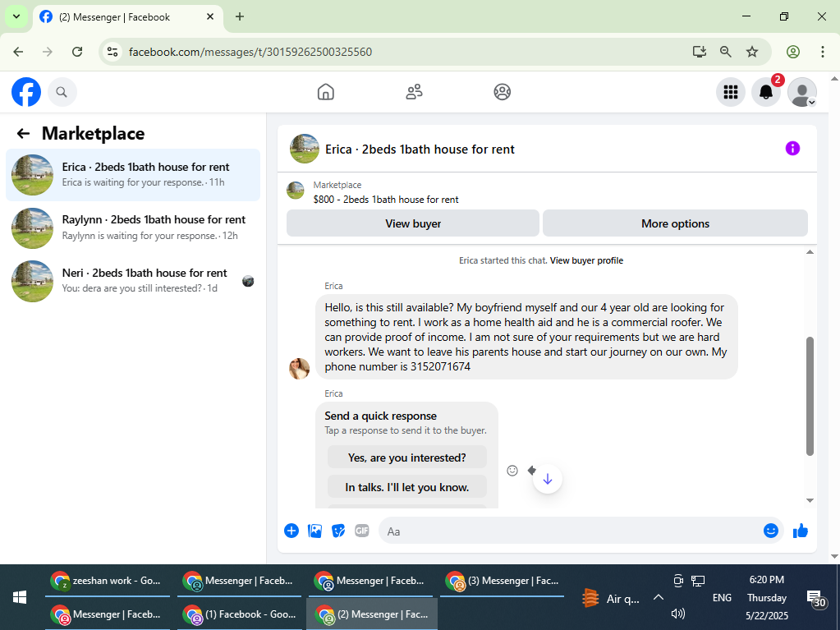Open a new browser tab

[240, 16]
